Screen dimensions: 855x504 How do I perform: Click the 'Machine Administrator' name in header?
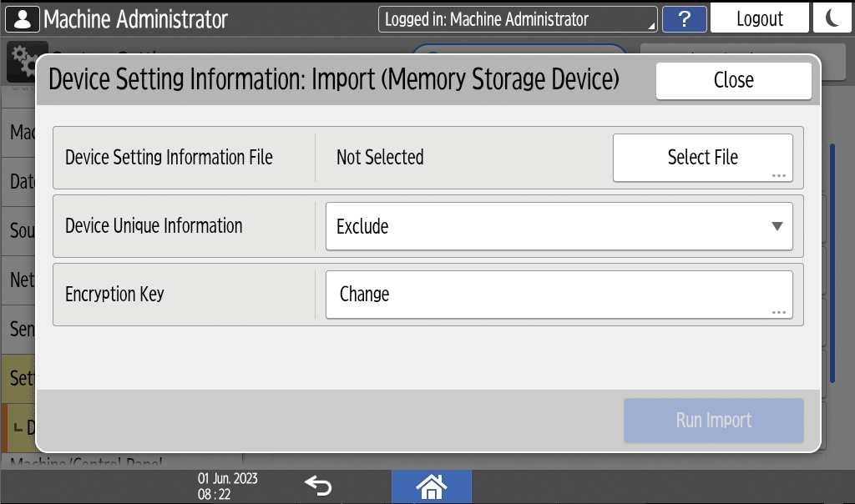(x=135, y=18)
